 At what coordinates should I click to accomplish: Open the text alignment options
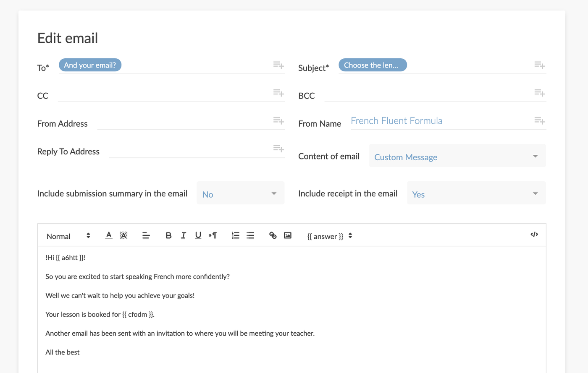point(146,235)
